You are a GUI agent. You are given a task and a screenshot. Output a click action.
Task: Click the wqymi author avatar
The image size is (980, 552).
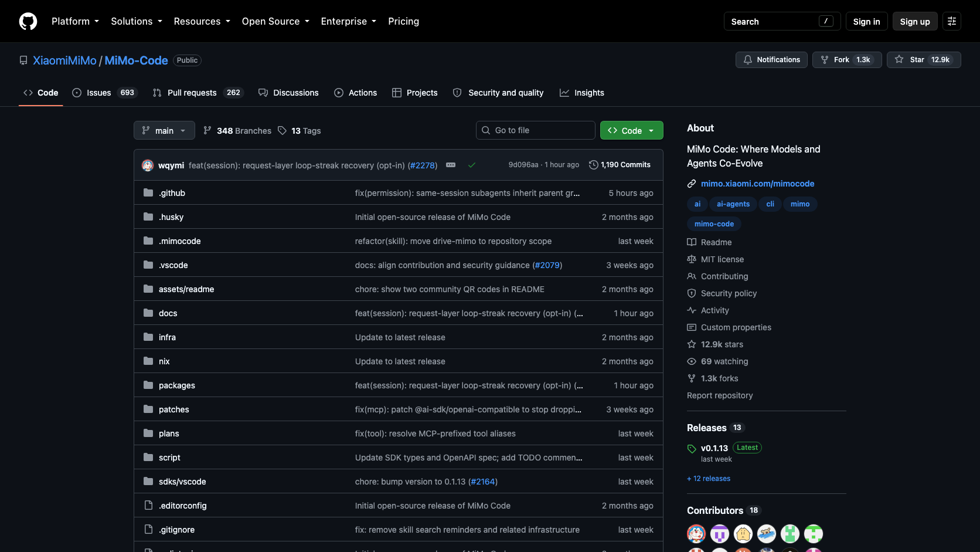point(148,165)
